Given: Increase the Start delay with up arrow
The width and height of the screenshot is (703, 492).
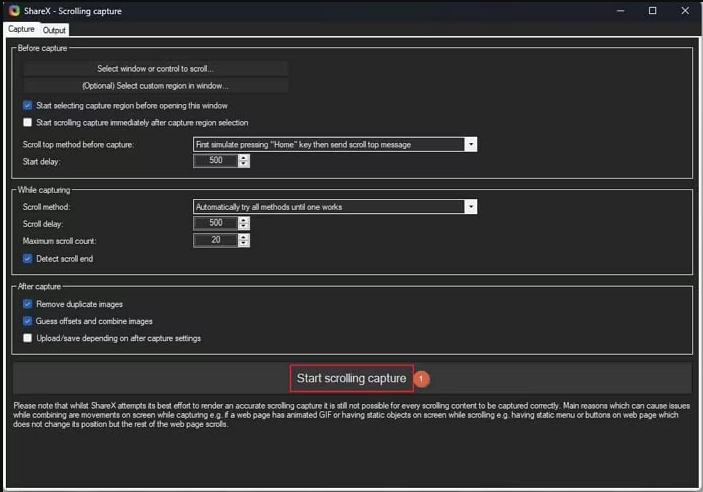Looking at the screenshot, I should [243, 157].
